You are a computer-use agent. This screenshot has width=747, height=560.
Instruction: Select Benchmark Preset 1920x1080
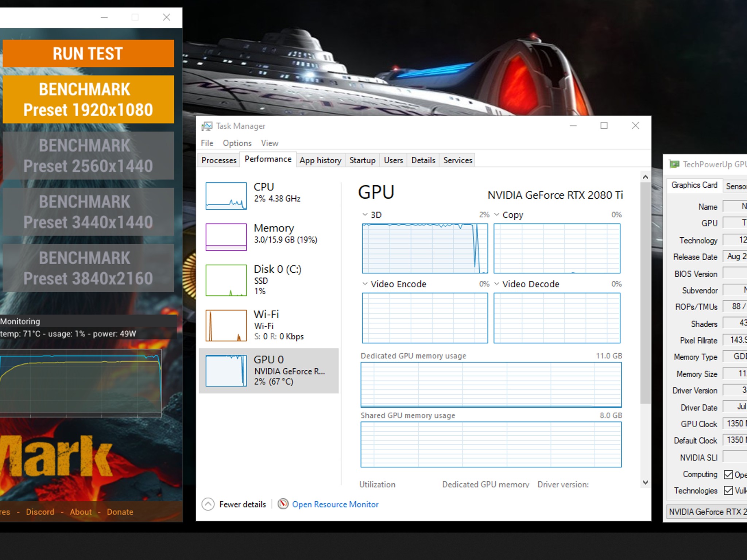tap(88, 99)
